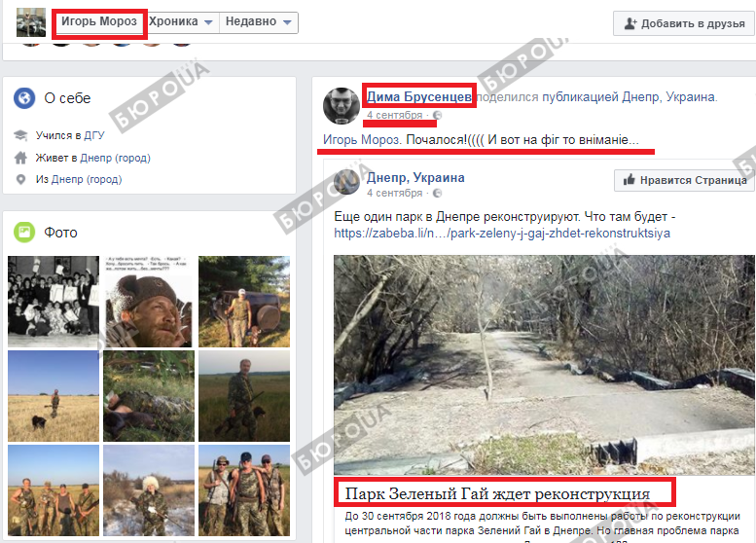Open the zabeba.li article link

[x=501, y=234]
